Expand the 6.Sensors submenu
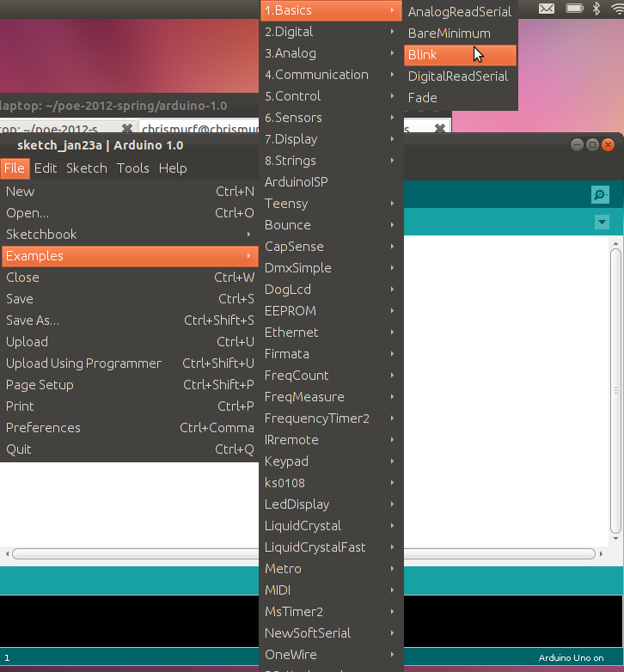The image size is (624, 672). coord(331,118)
